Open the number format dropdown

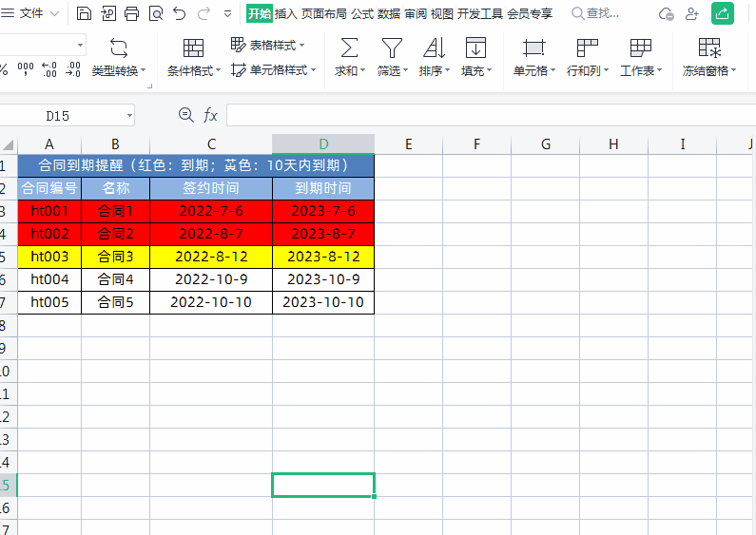tap(81, 46)
